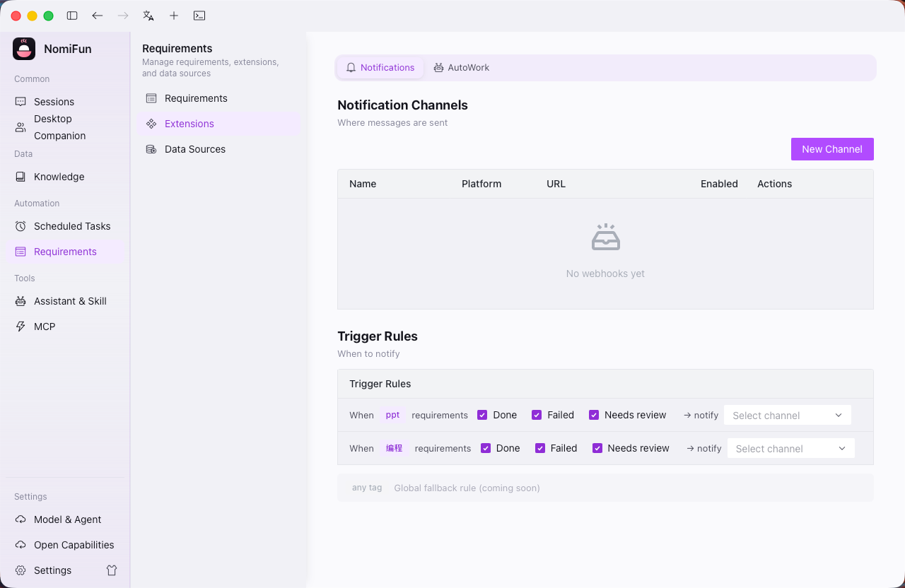The height and width of the screenshot is (588, 905).
Task: Open Scheduled Tasks in the sidebar
Action: click(x=65, y=226)
